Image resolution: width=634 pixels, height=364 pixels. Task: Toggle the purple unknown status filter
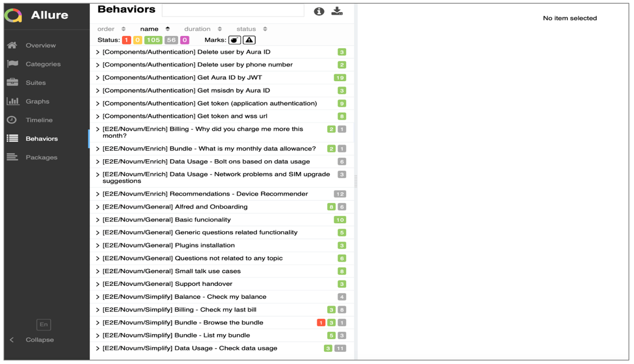pyautogui.click(x=184, y=40)
